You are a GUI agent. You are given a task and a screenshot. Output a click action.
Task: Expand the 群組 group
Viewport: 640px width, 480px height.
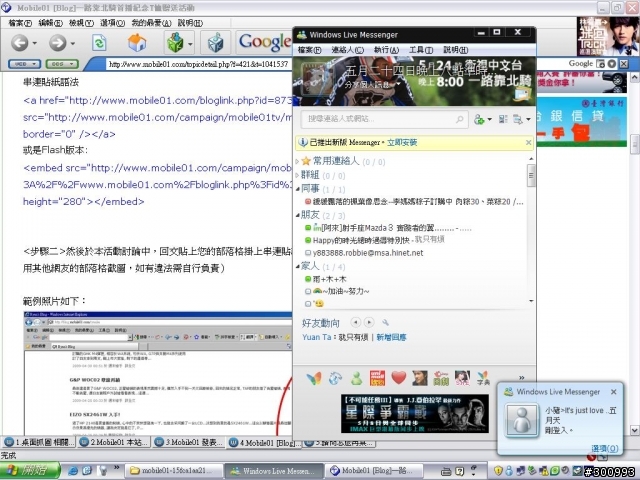[297, 176]
